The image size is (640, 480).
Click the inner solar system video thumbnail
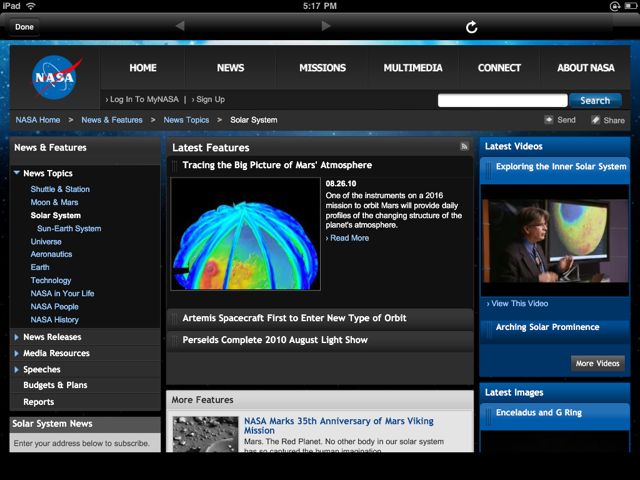555,240
